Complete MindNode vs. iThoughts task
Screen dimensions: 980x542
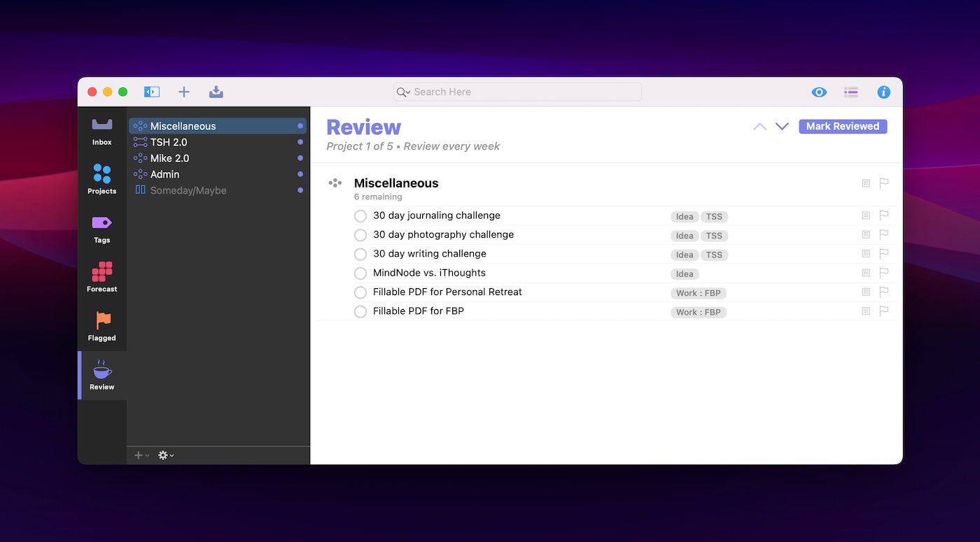click(x=360, y=273)
